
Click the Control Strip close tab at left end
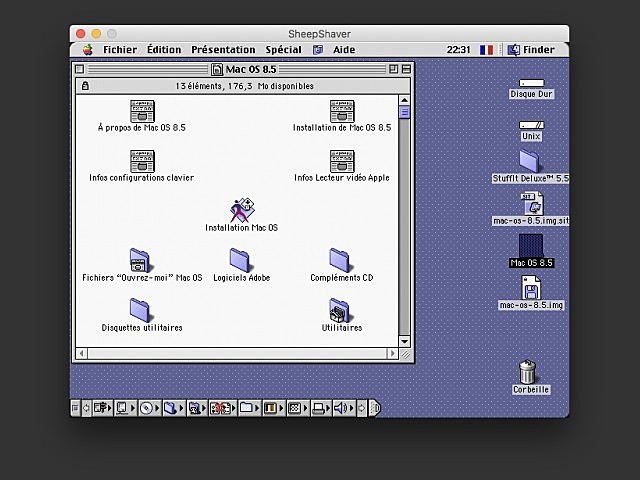tap(75, 408)
